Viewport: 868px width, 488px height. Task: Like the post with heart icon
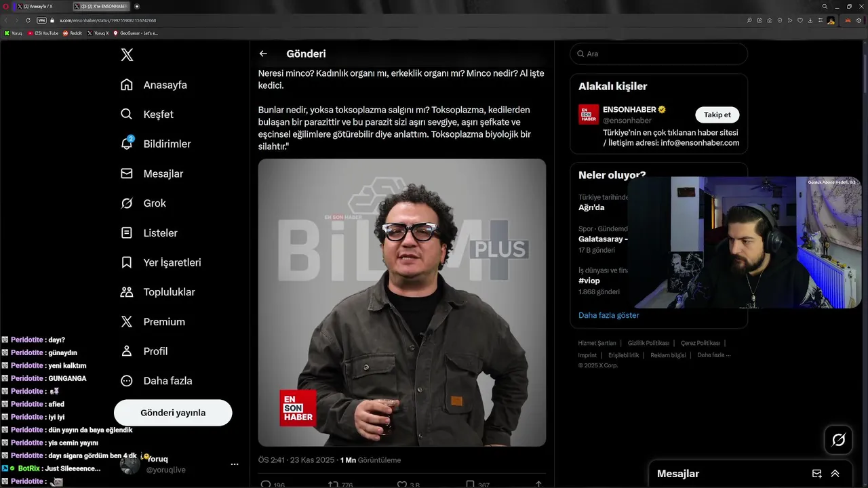[402, 484]
